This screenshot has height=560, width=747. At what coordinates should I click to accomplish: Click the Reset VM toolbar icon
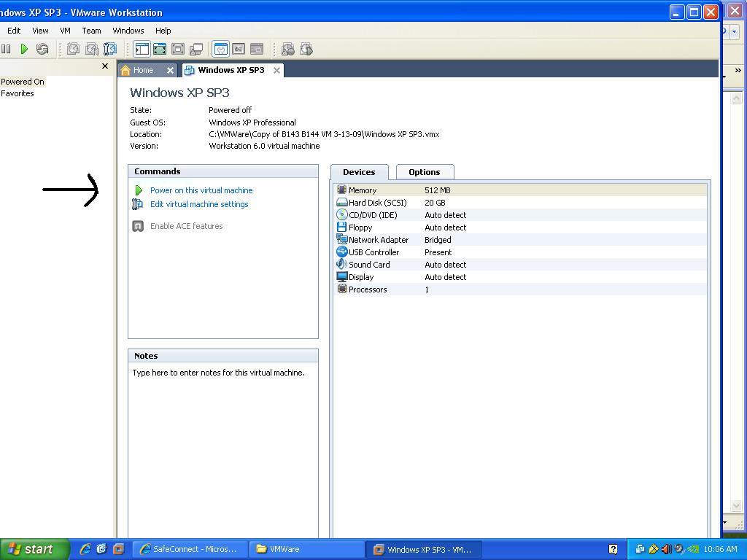point(42,49)
